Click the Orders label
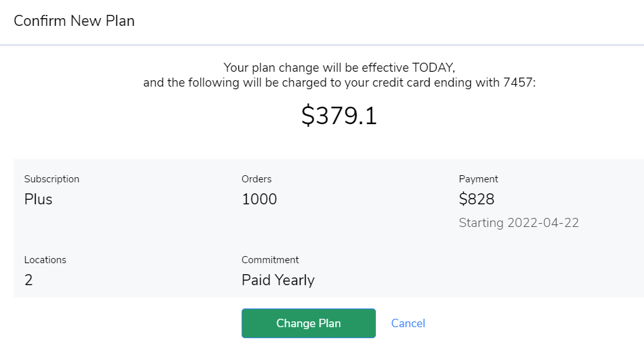 pos(256,179)
